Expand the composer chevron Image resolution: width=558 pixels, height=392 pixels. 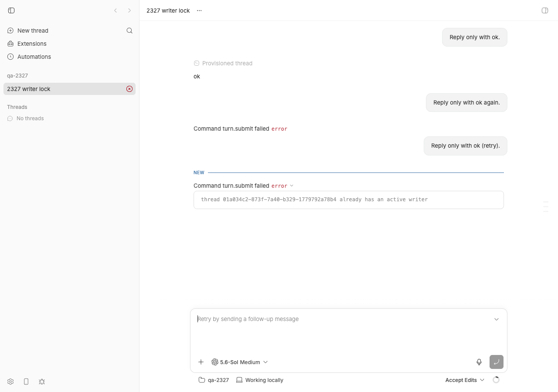(497, 319)
